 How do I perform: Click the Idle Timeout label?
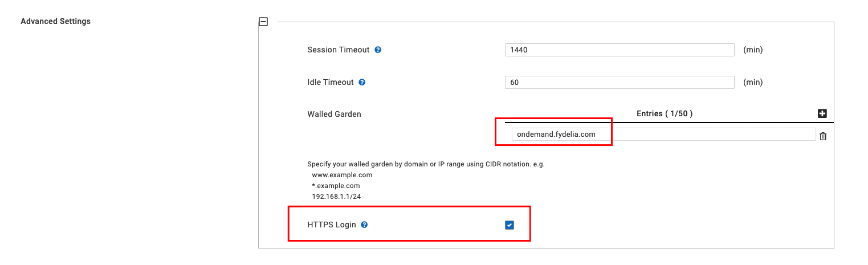click(x=331, y=83)
